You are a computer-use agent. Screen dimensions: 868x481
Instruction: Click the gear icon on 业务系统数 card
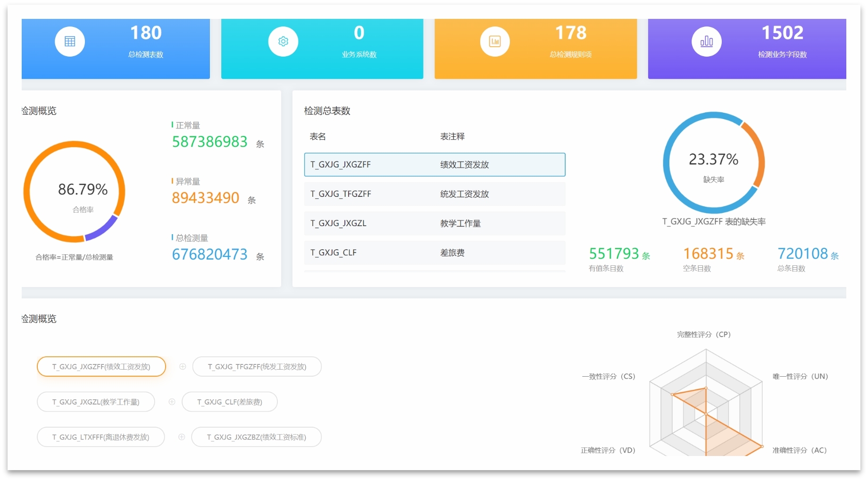pos(283,42)
